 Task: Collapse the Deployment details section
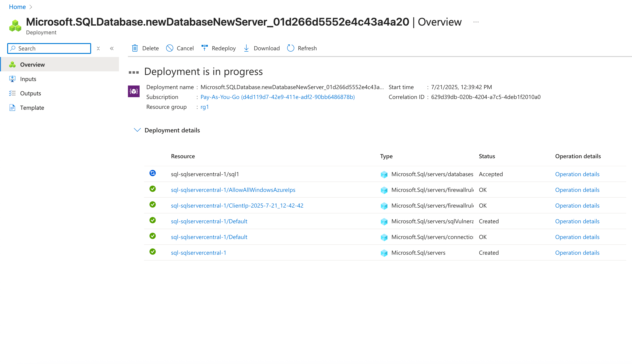pos(137,130)
